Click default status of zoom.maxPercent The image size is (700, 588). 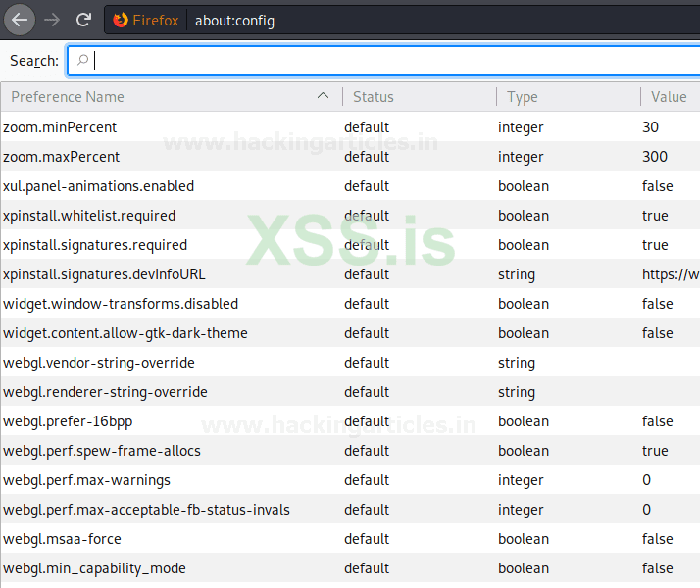pos(367,157)
